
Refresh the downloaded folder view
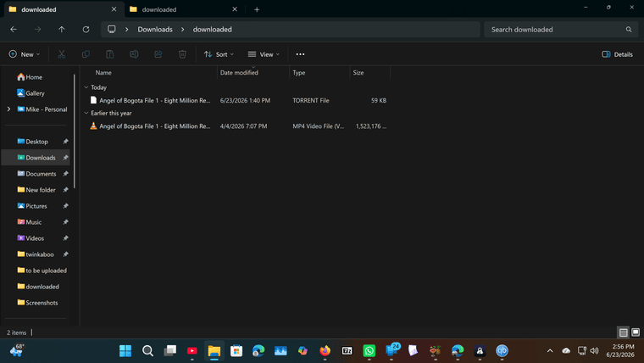(x=86, y=29)
